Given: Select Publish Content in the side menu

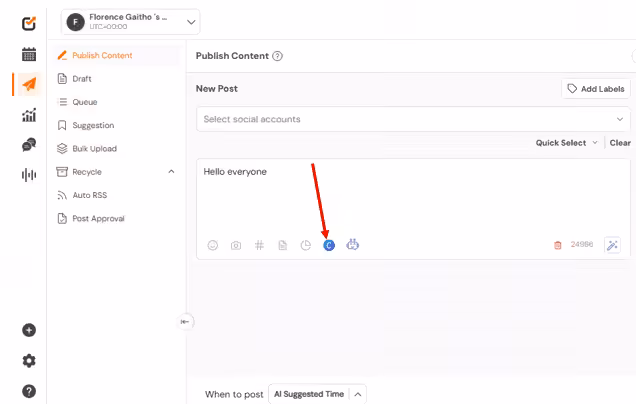Looking at the screenshot, I should [116, 56].
